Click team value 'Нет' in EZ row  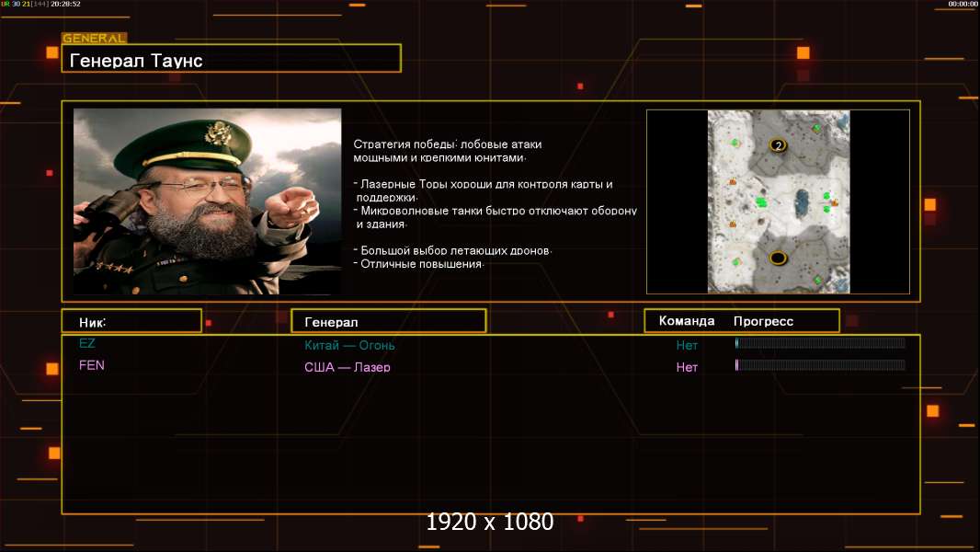pos(686,345)
